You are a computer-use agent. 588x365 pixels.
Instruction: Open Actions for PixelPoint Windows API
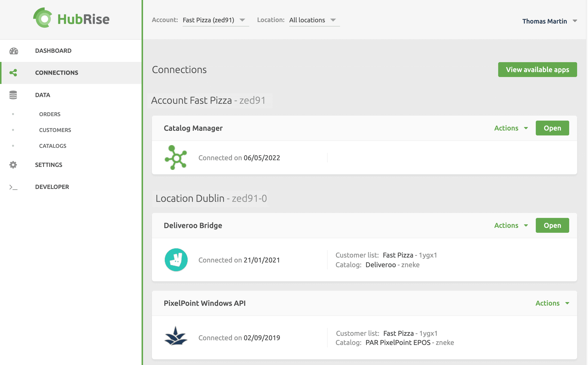pyautogui.click(x=553, y=303)
